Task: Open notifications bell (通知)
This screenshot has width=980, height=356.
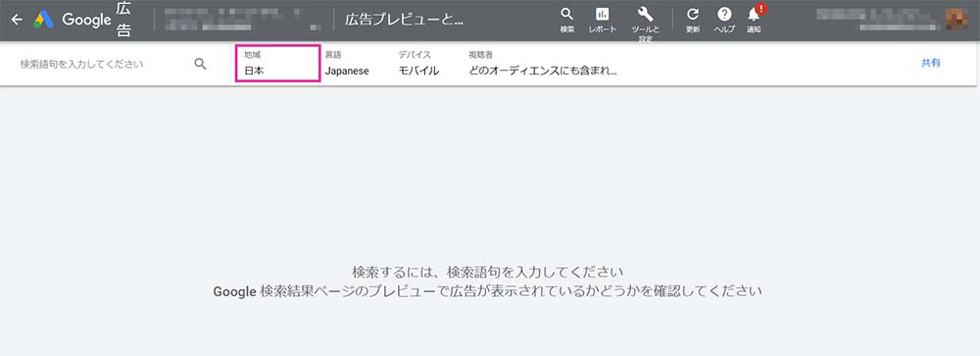Action: pyautogui.click(x=754, y=20)
